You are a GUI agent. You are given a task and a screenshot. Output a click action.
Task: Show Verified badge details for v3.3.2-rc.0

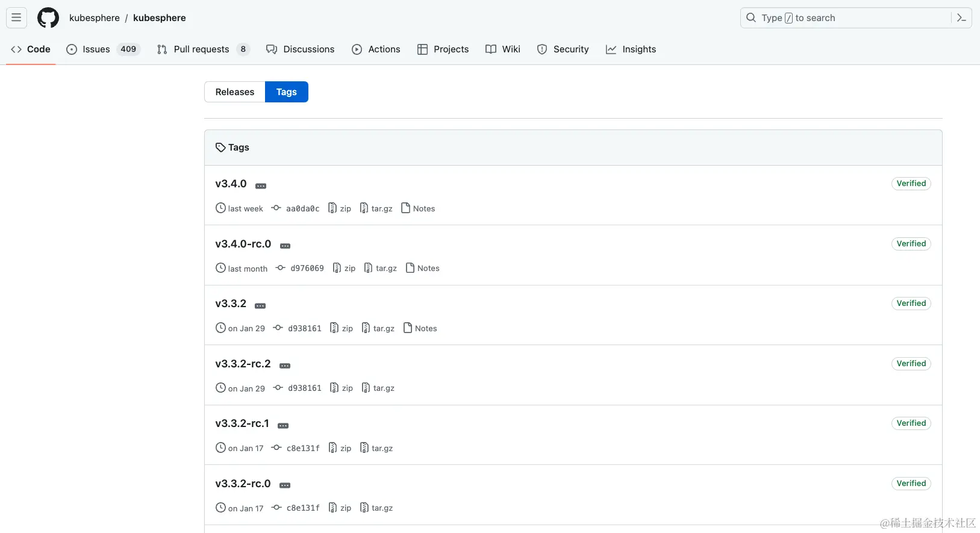click(911, 484)
